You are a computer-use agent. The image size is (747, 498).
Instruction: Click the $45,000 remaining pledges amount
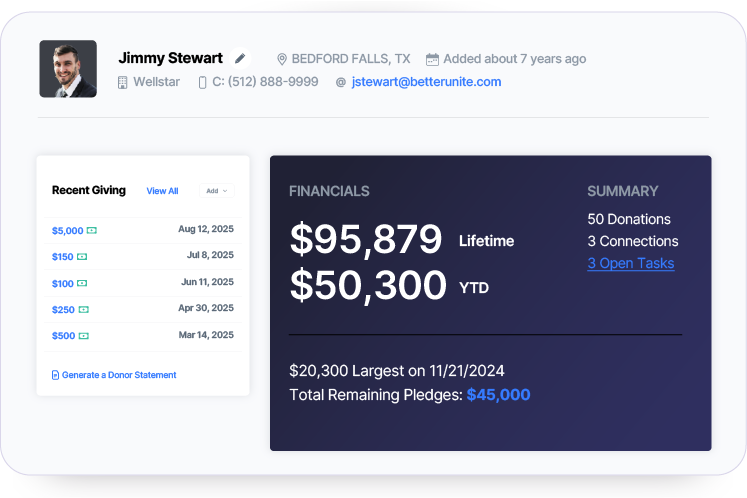(x=498, y=395)
